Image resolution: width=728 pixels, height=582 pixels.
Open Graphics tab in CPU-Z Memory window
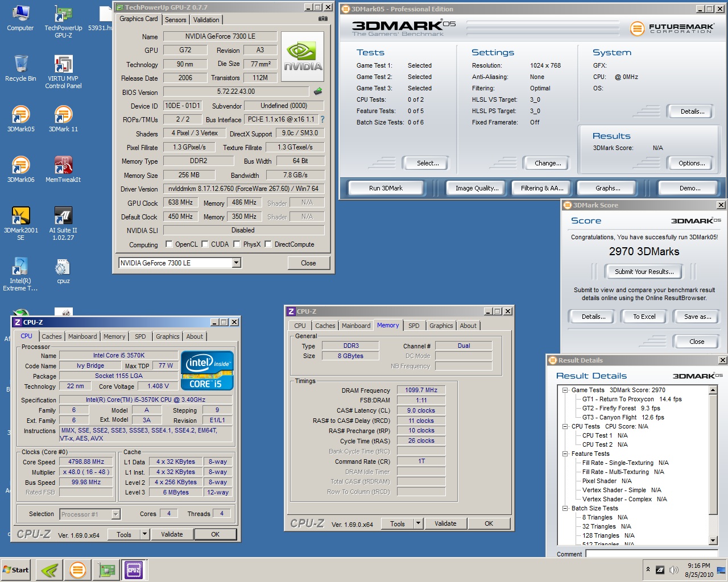[441, 326]
